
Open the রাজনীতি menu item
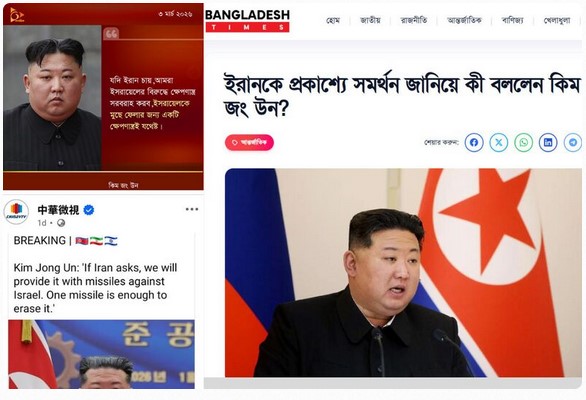click(414, 20)
